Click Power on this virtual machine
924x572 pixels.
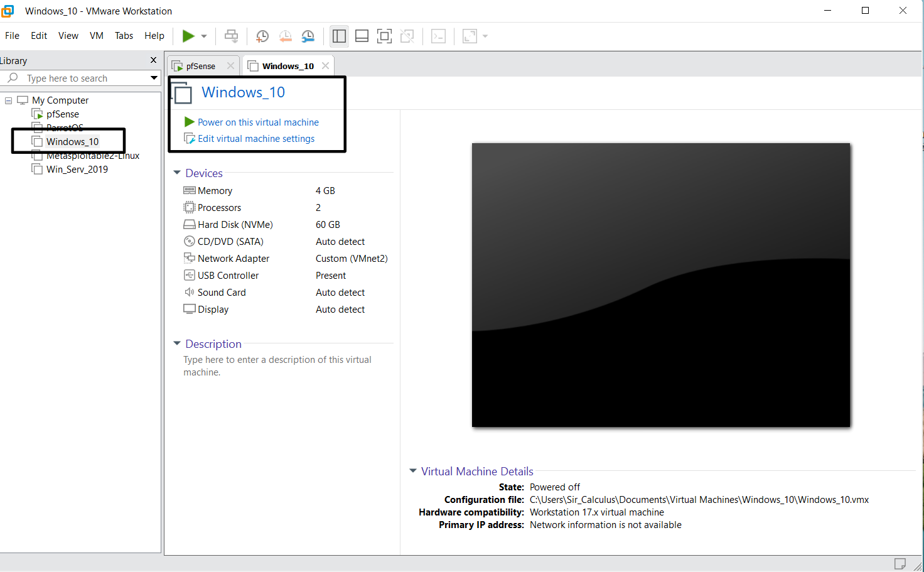point(258,122)
